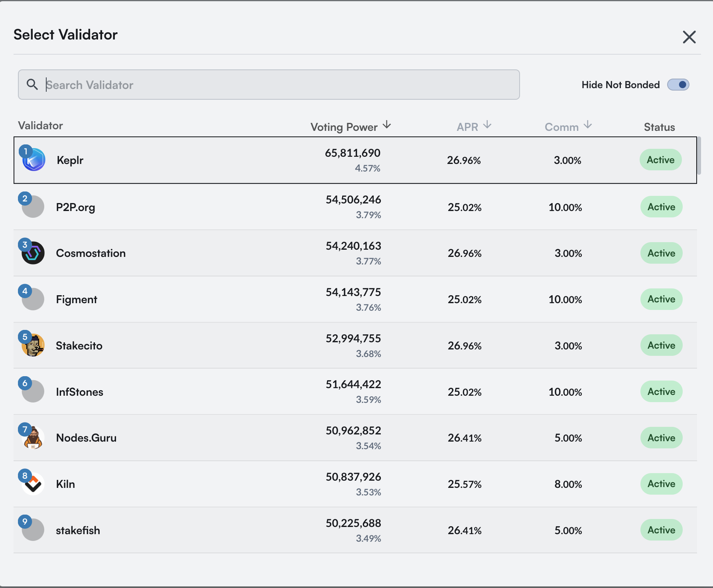Image resolution: width=713 pixels, height=588 pixels.
Task: Sort validators by APR arrow
Action: [x=487, y=124]
